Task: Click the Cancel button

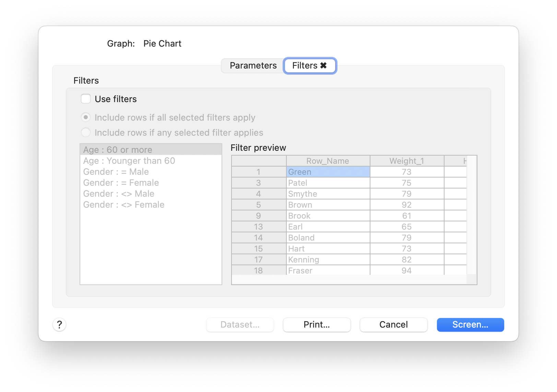Action: point(393,324)
